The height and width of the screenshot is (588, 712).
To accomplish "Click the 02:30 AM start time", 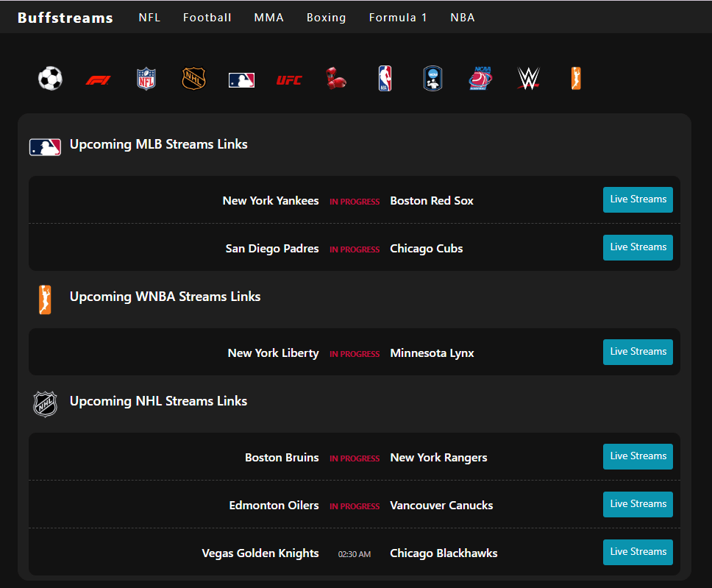I will [355, 554].
